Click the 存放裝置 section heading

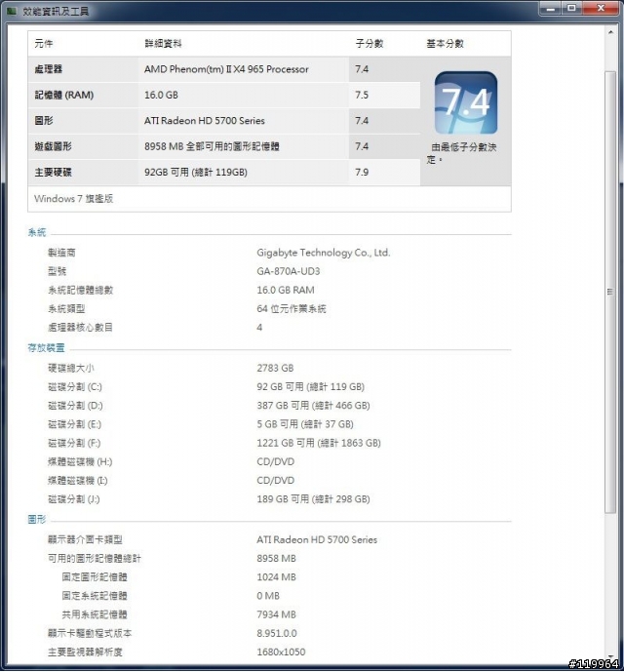46,347
